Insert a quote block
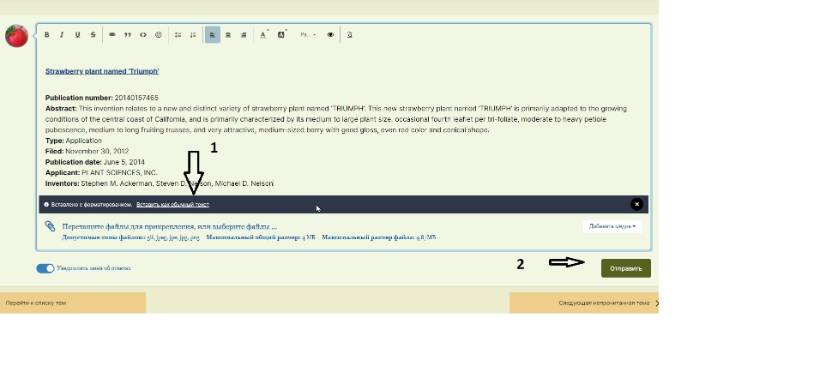This screenshot has width=820, height=372. [127, 35]
